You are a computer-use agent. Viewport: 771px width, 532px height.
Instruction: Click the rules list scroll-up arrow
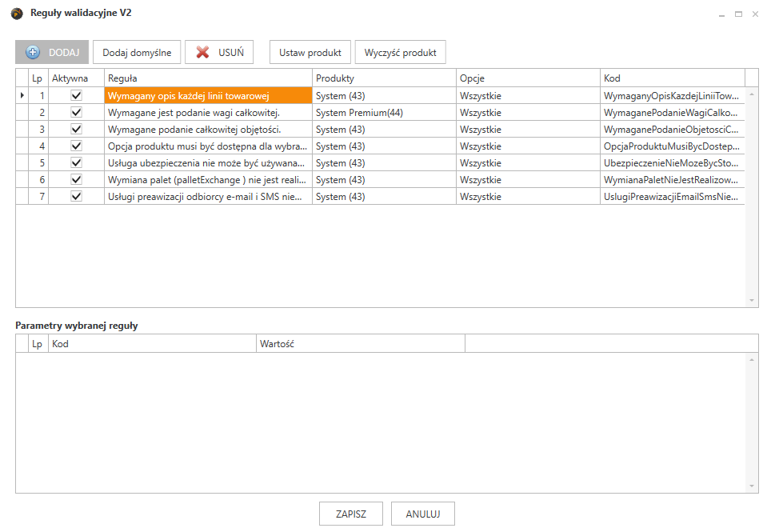click(752, 94)
